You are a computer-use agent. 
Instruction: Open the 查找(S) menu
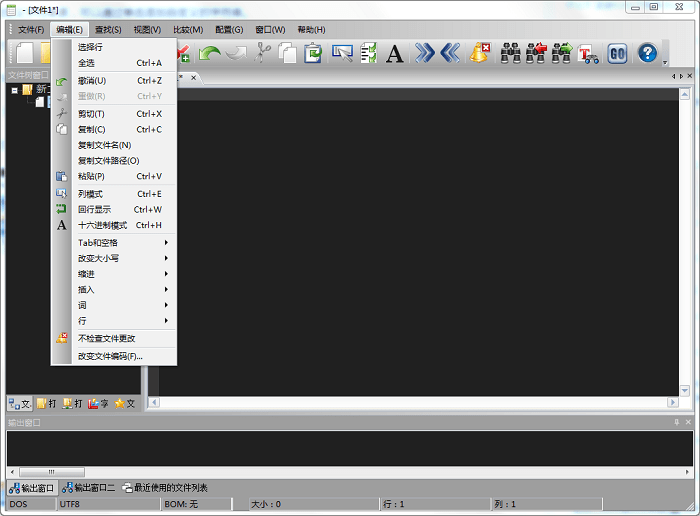108,29
